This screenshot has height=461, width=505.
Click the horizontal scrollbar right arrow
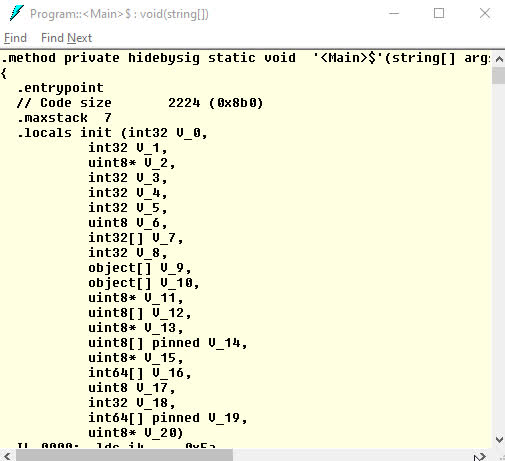pos(480,455)
